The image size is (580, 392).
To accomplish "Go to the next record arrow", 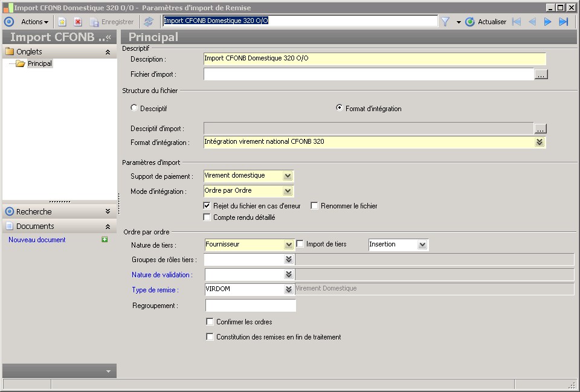I will tap(548, 22).
